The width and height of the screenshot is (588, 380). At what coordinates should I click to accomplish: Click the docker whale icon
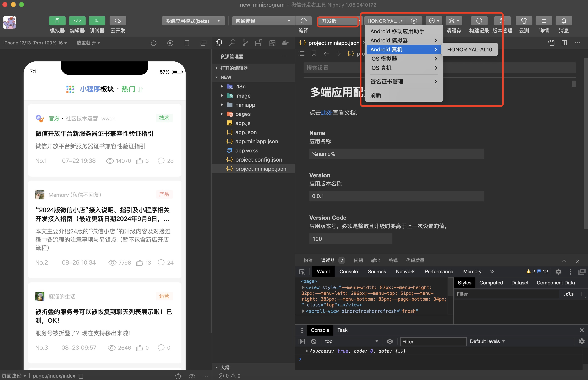point(285,43)
